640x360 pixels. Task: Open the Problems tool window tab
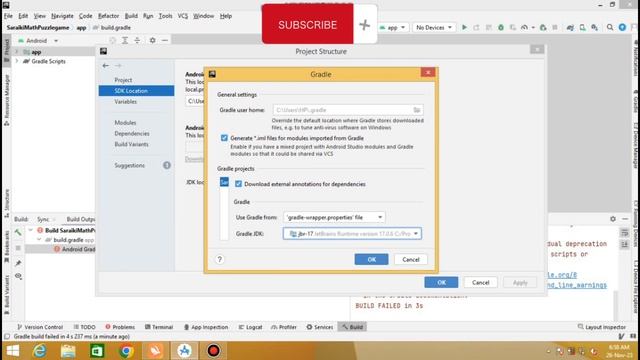coord(120,327)
